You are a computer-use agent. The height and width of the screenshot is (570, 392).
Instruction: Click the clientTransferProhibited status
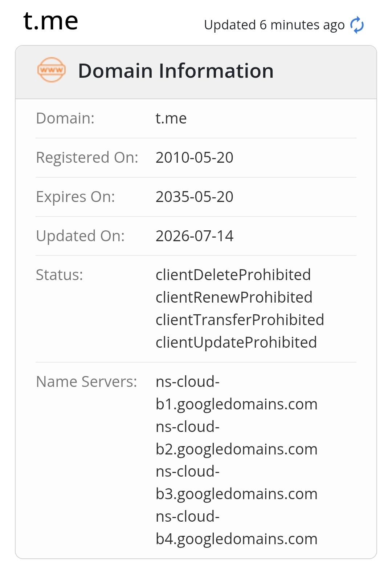click(240, 320)
